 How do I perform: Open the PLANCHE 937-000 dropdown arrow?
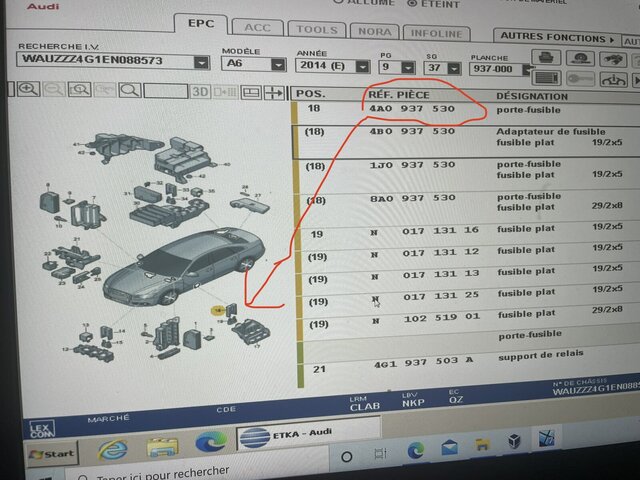pyautogui.click(x=526, y=70)
